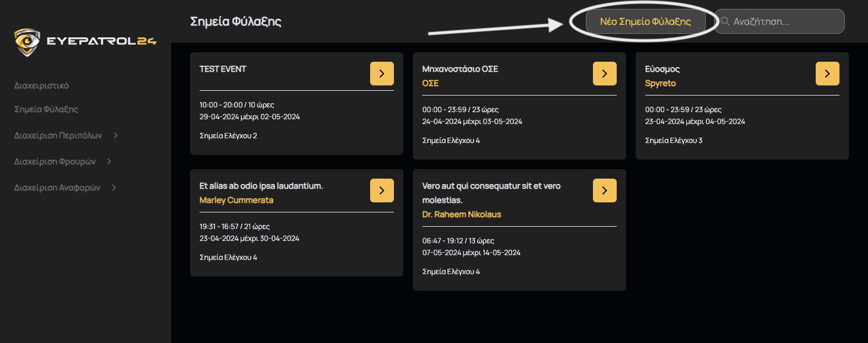
Task: Expand Διαχείριση Αναφορών chevron
Action: (113, 188)
